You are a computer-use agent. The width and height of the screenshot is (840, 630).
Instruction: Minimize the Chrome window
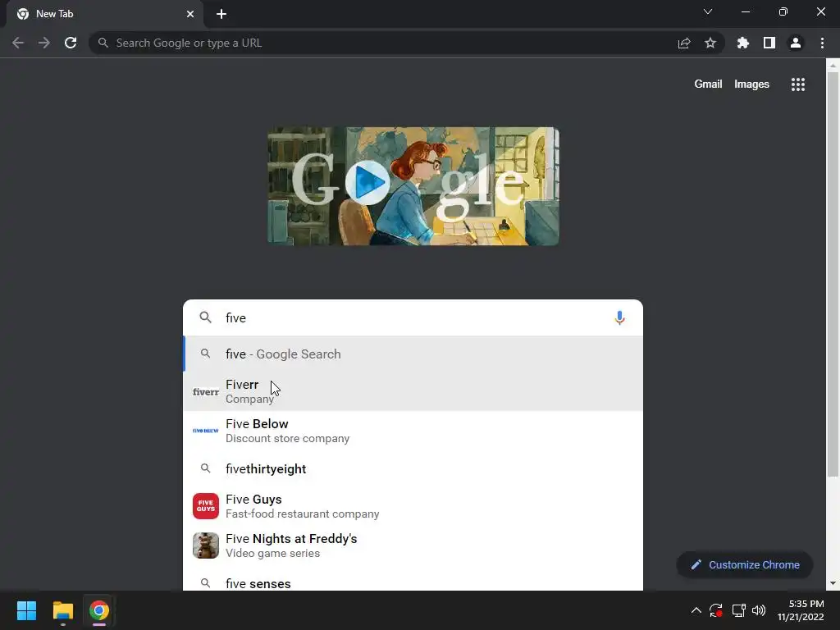pos(745,11)
